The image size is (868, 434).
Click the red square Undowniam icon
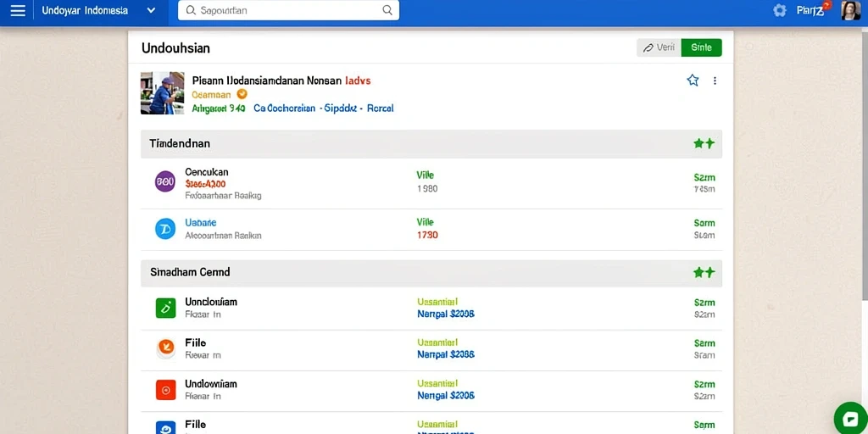[165, 390]
